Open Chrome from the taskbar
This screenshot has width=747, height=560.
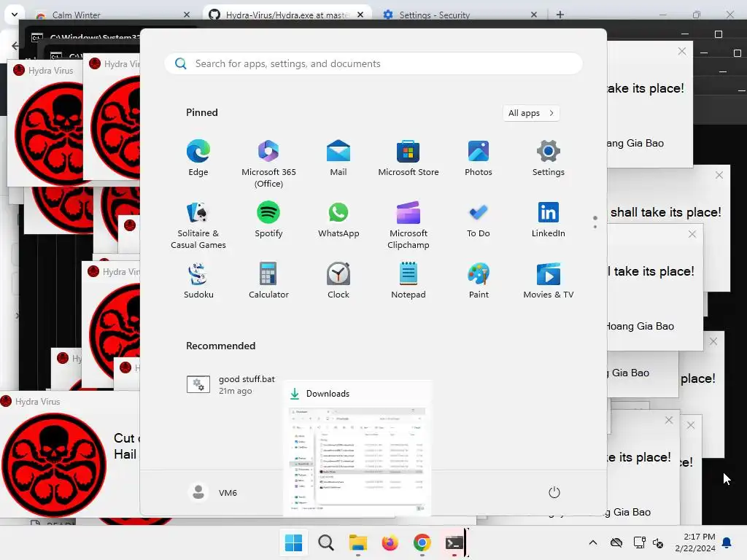(422, 542)
